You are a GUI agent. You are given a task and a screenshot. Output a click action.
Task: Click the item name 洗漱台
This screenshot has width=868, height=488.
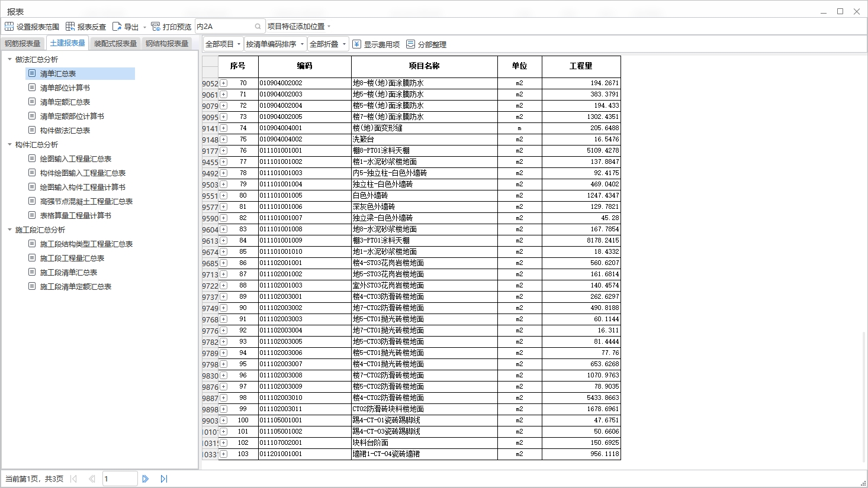coord(364,140)
